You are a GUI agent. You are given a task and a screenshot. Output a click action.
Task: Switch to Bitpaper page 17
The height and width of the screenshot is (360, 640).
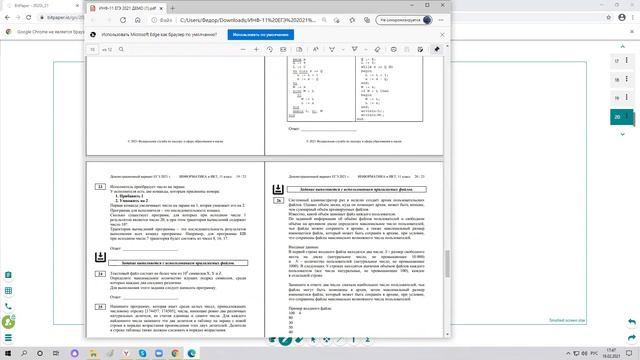pos(617,61)
